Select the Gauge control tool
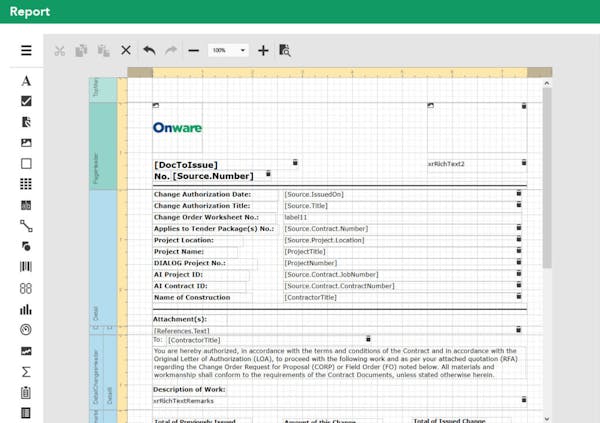 (26, 330)
